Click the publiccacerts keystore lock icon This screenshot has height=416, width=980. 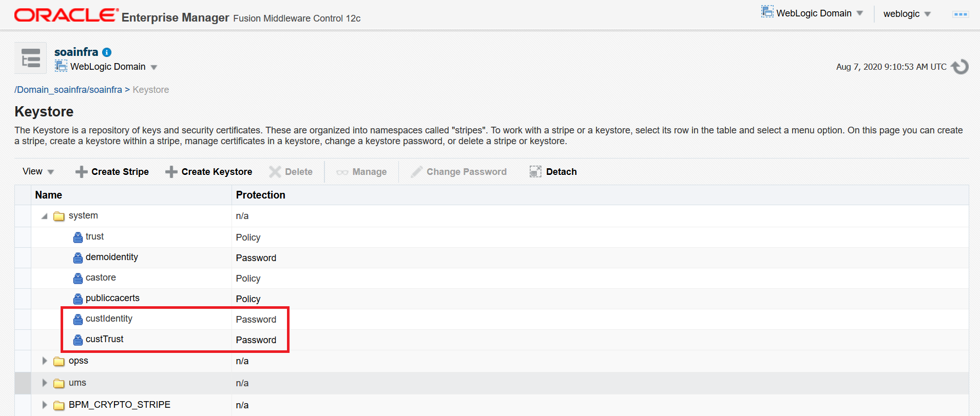78,299
